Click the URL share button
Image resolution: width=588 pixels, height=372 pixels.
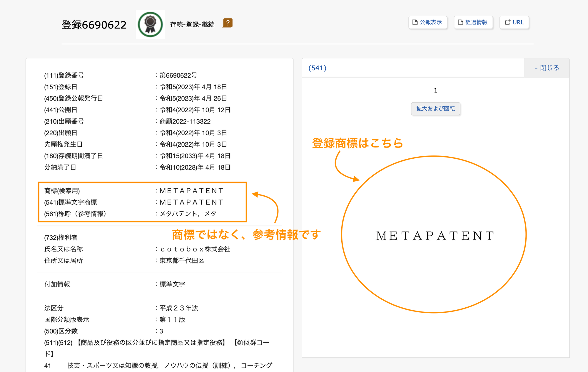514,22
